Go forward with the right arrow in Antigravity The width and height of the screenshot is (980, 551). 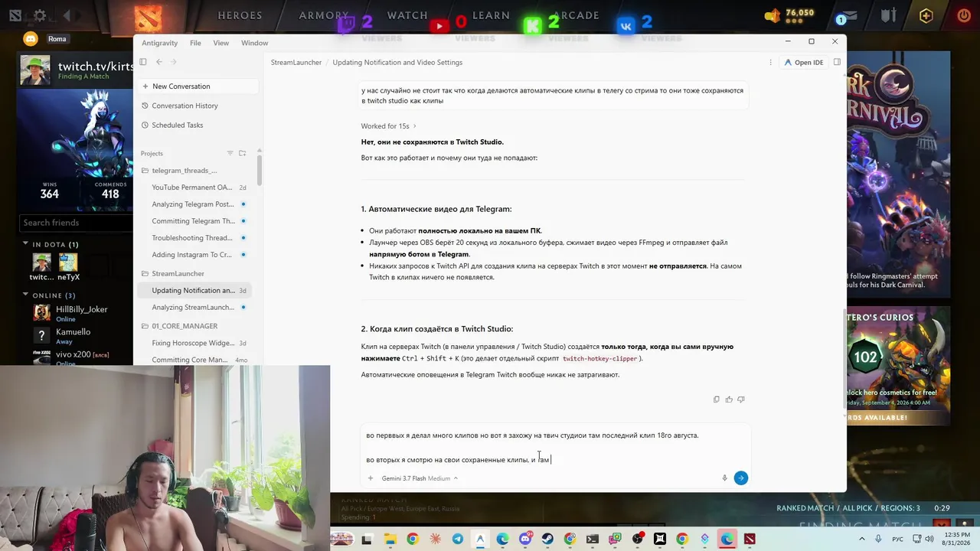point(174,62)
